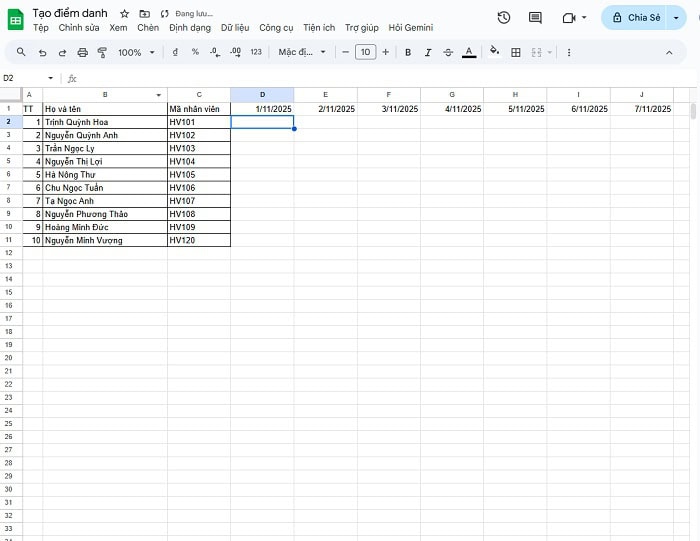Click the Chia Sẻ share button

[634, 17]
